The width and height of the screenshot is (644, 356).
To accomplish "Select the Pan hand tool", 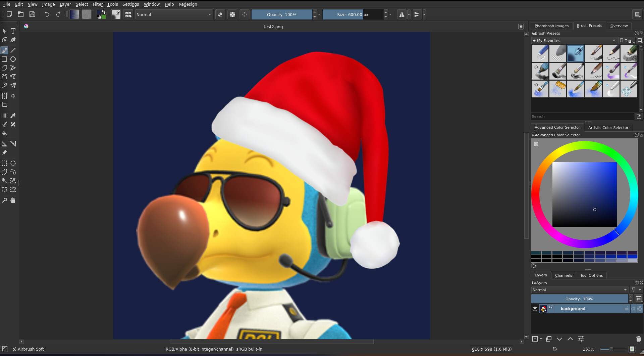I will point(13,200).
